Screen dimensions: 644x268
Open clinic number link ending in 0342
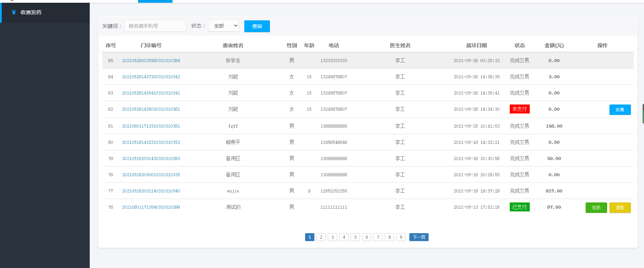[151, 77]
